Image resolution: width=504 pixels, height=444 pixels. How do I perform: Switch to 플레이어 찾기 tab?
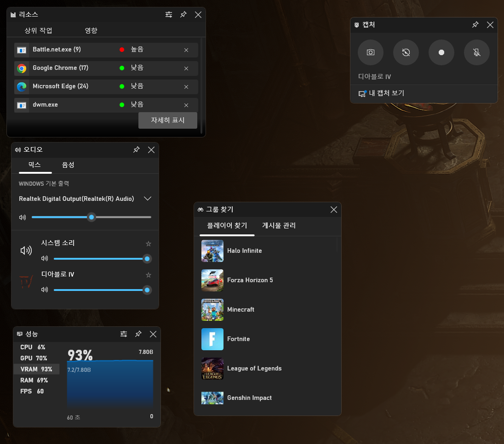coord(227,226)
